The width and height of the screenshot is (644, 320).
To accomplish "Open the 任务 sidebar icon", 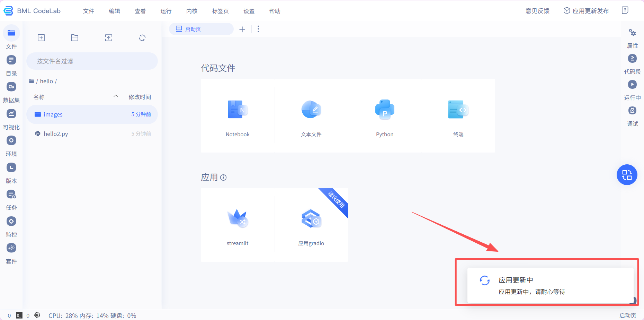I will click(x=11, y=194).
